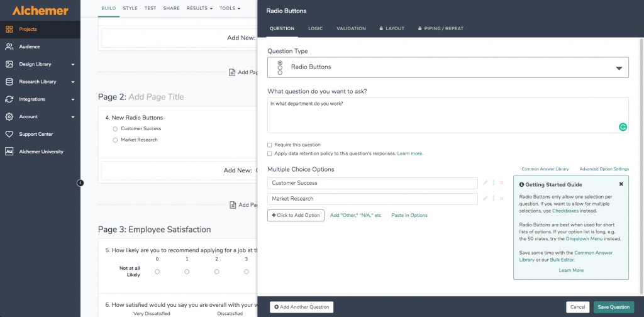Click the radio buttons icon in Question Type
Viewport: 644px width, 317px height.
coord(280,67)
